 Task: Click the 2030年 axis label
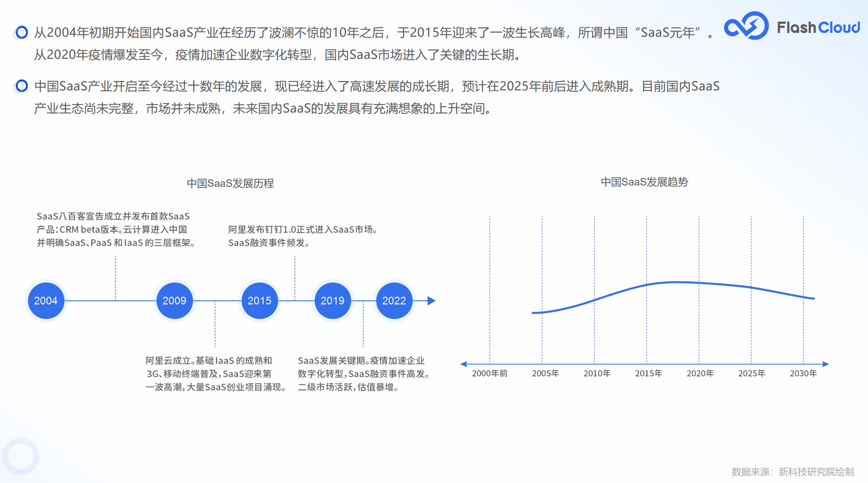[803, 373]
